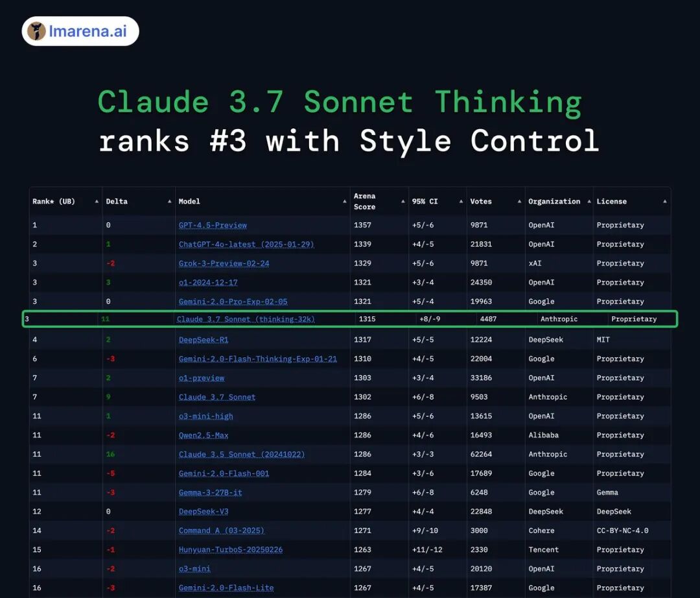Click the Anthropic cell in highlighted row
Image resolution: width=700 pixels, height=598 pixels.
tap(559, 319)
